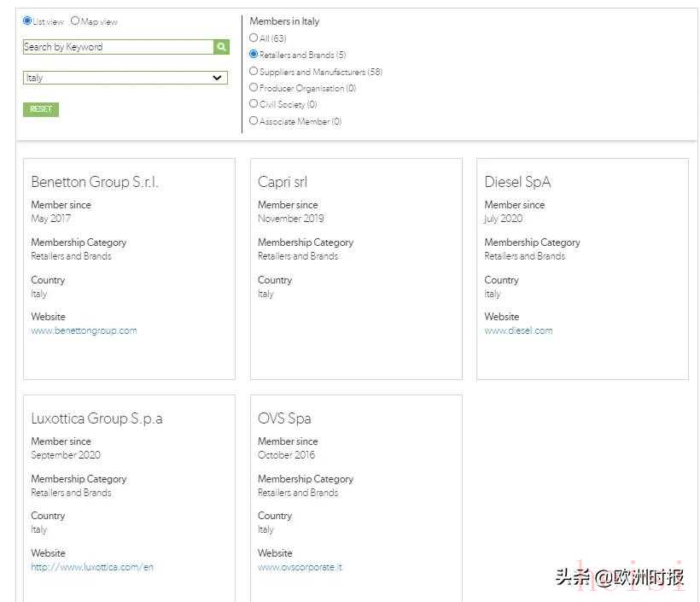Select the All (63) members filter
The height and width of the screenshot is (602, 700).
pos(254,38)
